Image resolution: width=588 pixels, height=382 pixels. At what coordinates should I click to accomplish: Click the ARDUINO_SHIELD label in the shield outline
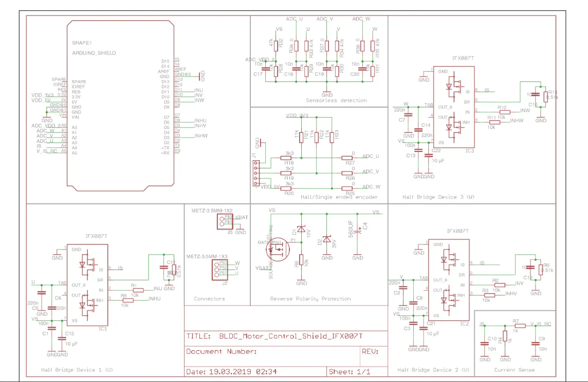pyautogui.click(x=94, y=53)
